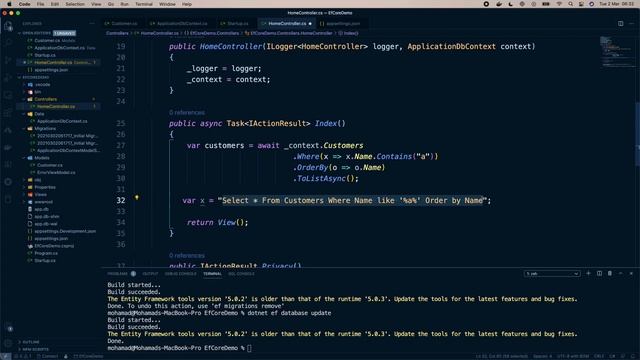Click the editor vertical scrollbar
Viewport: 640px width, 360px height.
(638, 135)
